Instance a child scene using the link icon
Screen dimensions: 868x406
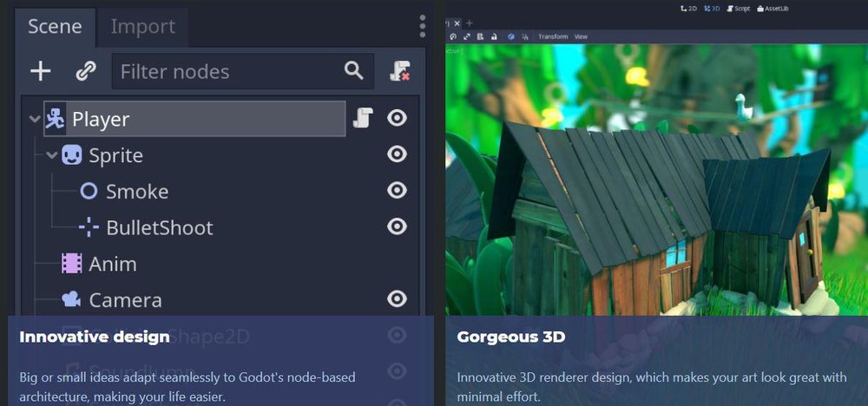coord(86,71)
